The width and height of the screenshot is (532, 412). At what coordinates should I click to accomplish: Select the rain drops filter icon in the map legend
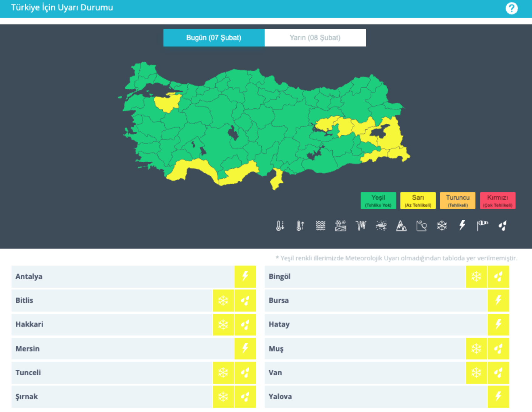click(x=503, y=226)
